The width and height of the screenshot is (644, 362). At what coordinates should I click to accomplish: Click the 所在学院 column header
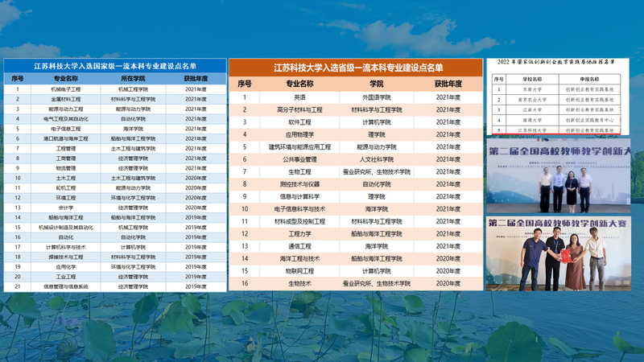click(x=133, y=79)
